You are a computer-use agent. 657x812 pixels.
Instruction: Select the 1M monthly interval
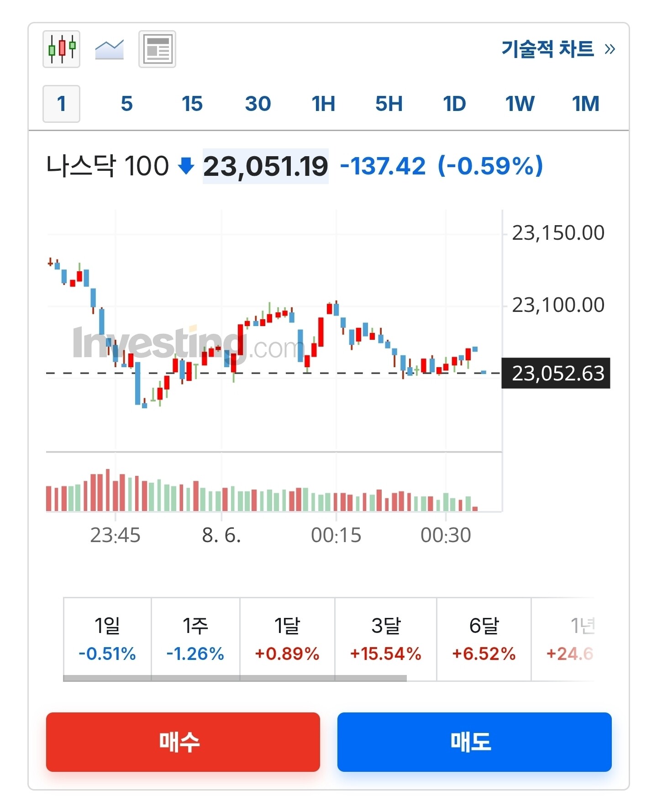[x=585, y=104]
